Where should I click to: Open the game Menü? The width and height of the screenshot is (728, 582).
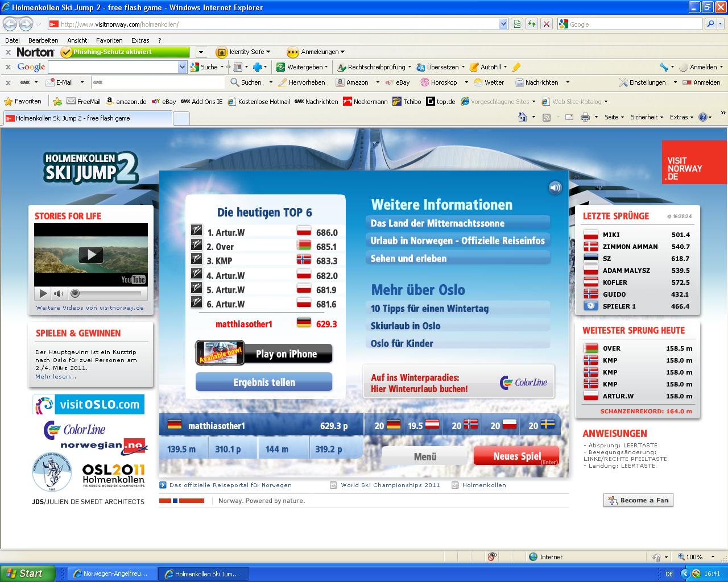(425, 456)
